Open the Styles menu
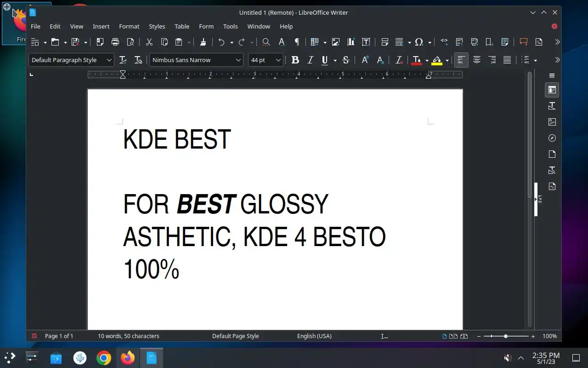588x368 pixels. (157, 26)
